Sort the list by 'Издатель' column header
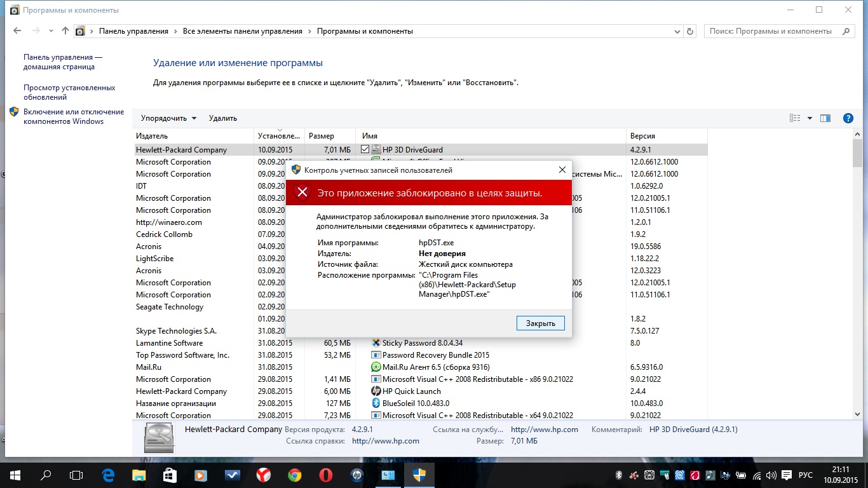Screen dimensions: 868x488 [152, 136]
